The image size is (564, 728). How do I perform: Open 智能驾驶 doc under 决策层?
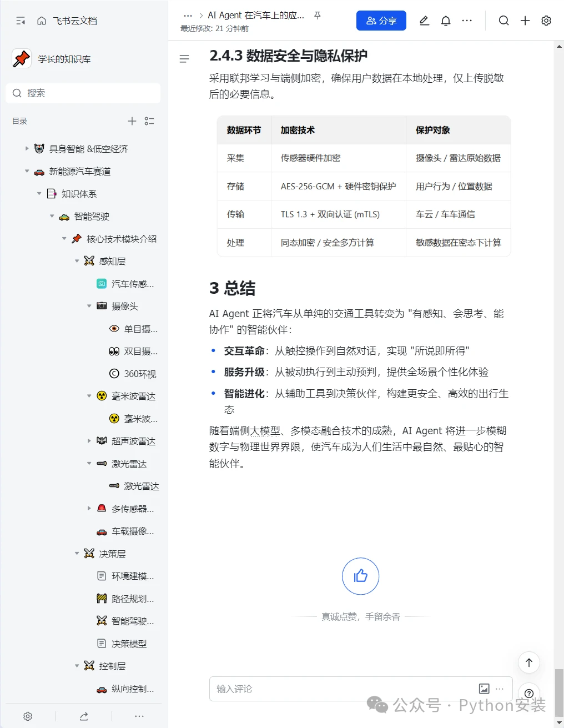click(x=132, y=621)
